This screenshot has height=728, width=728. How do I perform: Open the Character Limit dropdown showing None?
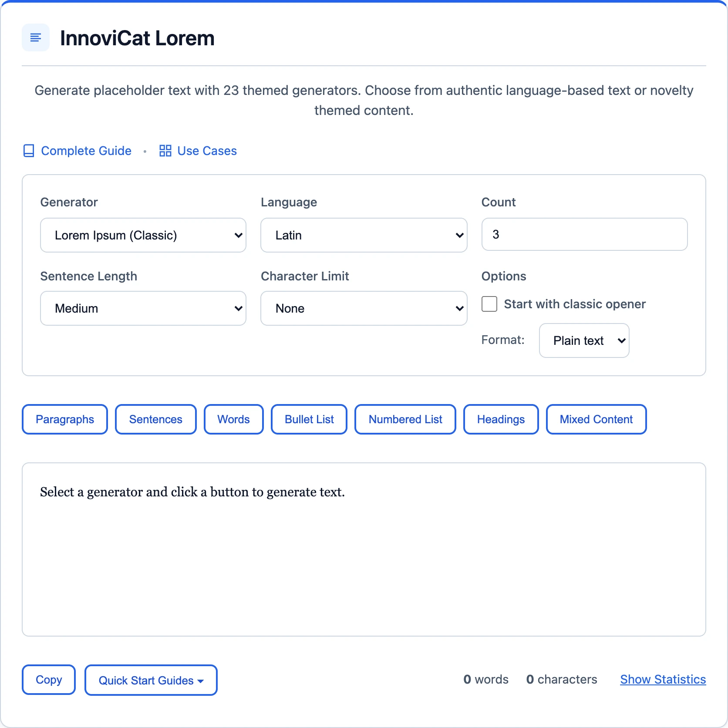pyautogui.click(x=364, y=308)
